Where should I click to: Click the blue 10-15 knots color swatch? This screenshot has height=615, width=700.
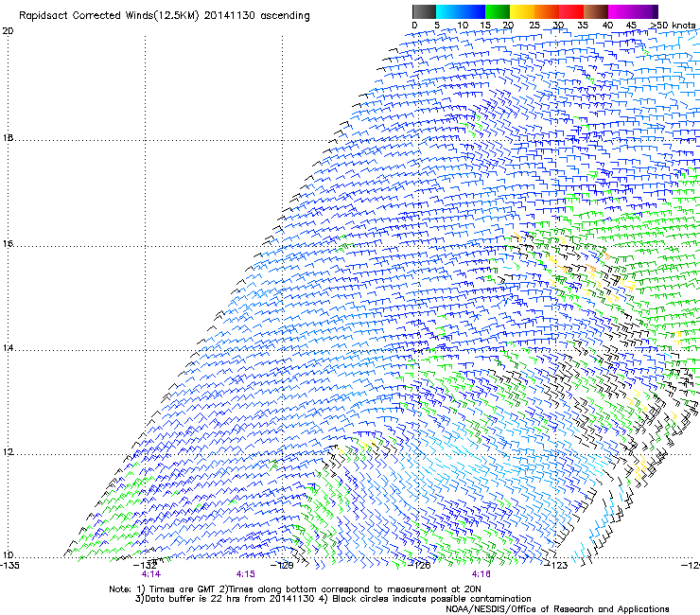pos(473,11)
